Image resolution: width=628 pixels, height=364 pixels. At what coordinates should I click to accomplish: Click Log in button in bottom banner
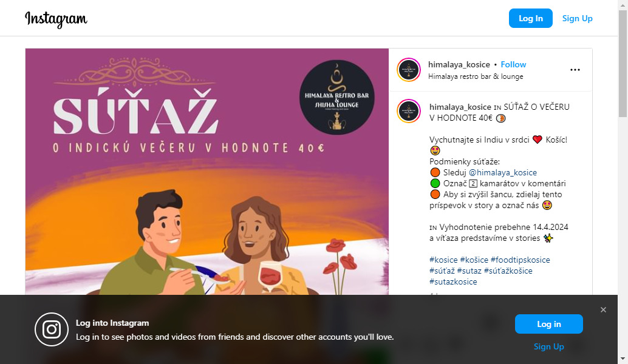coord(548,324)
